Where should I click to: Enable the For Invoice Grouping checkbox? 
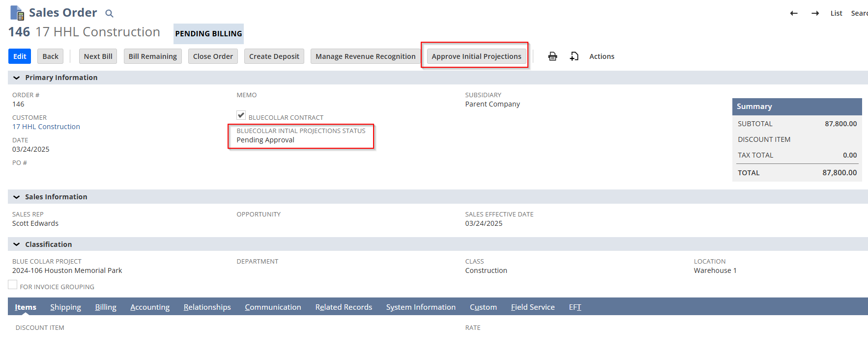tap(13, 285)
